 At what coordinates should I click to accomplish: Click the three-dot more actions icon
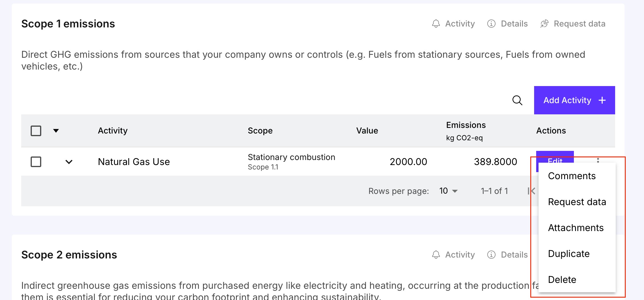point(598,160)
